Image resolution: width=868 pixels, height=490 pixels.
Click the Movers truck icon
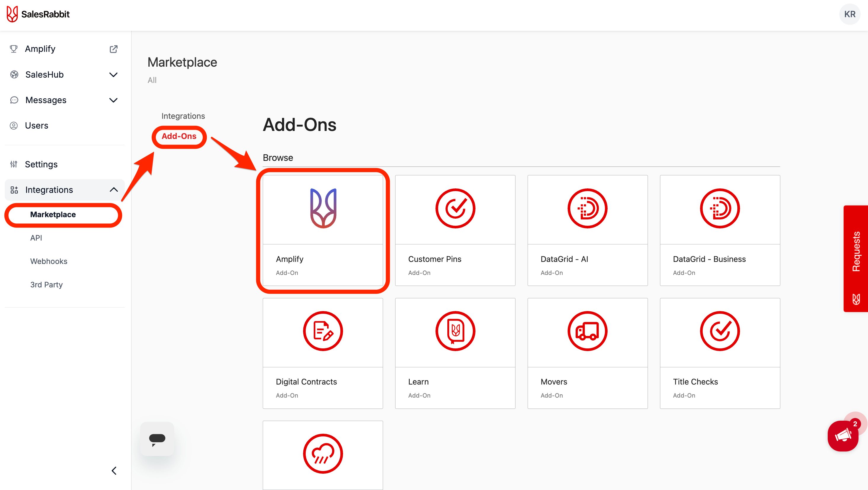pos(587,331)
